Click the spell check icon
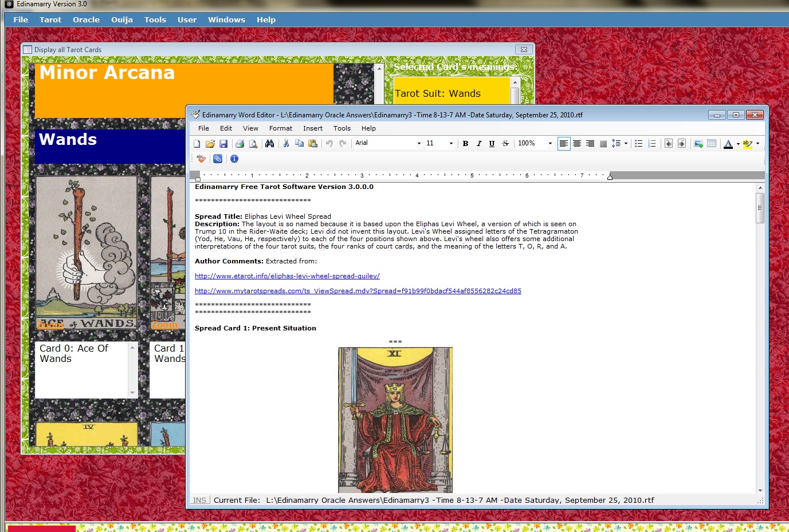This screenshot has height=532, width=789. tap(201, 159)
